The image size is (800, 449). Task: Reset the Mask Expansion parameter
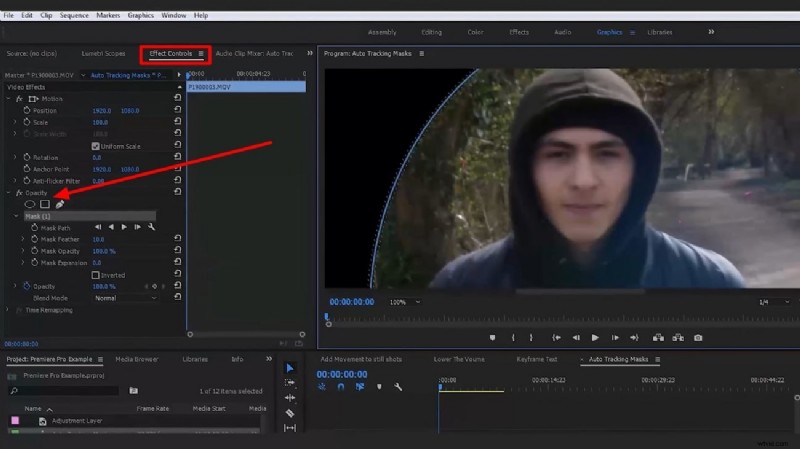178,261
